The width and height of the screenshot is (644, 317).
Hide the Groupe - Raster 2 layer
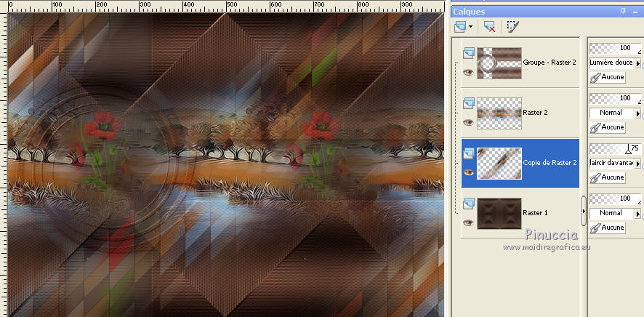pos(468,72)
